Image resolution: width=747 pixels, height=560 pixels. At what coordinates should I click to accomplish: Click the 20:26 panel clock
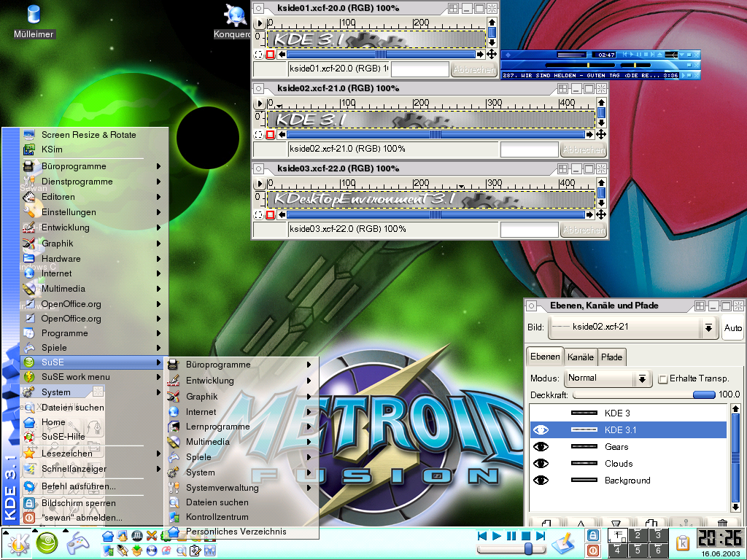coord(719,539)
